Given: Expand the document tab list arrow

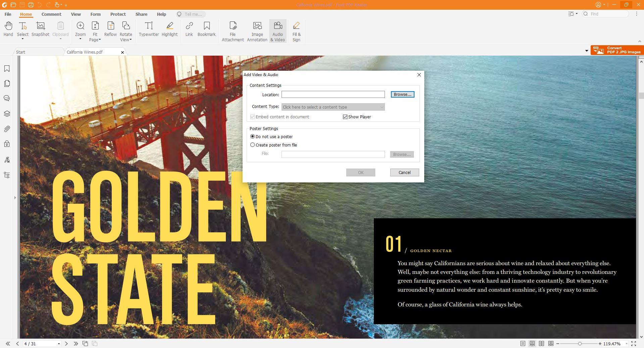Looking at the screenshot, I should tap(587, 51).
